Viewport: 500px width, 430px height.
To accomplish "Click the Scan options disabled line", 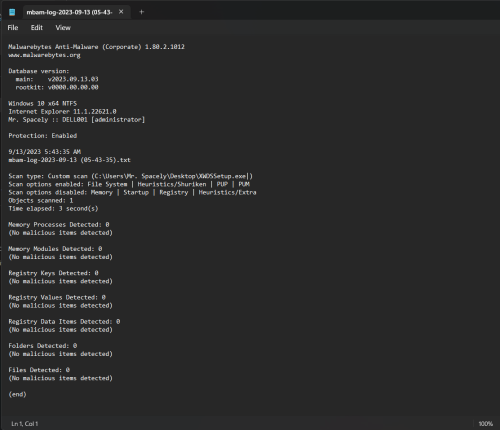I will coord(132,192).
